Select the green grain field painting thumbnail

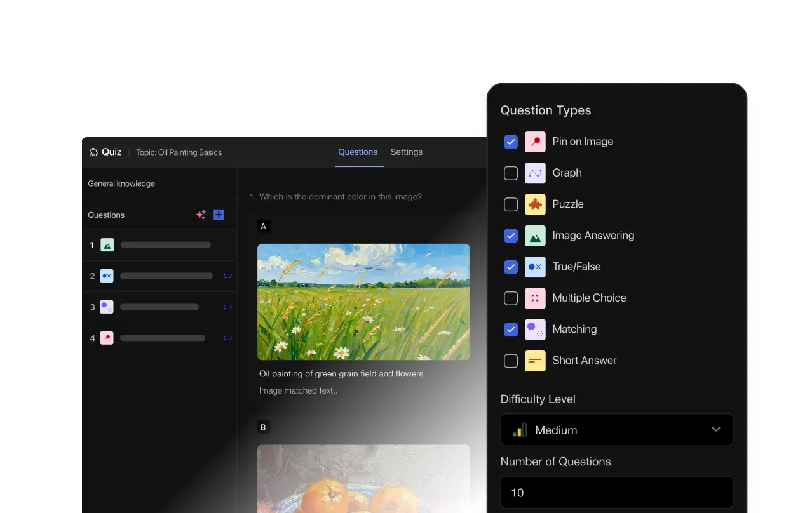(x=363, y=302)
